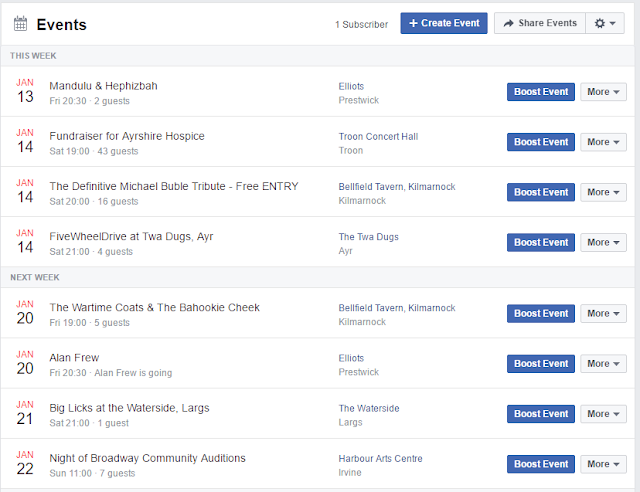The image size is (640, 492).
Task: Open Fundraiser for Ayrshire Hospice event
Action: [127, 136]
